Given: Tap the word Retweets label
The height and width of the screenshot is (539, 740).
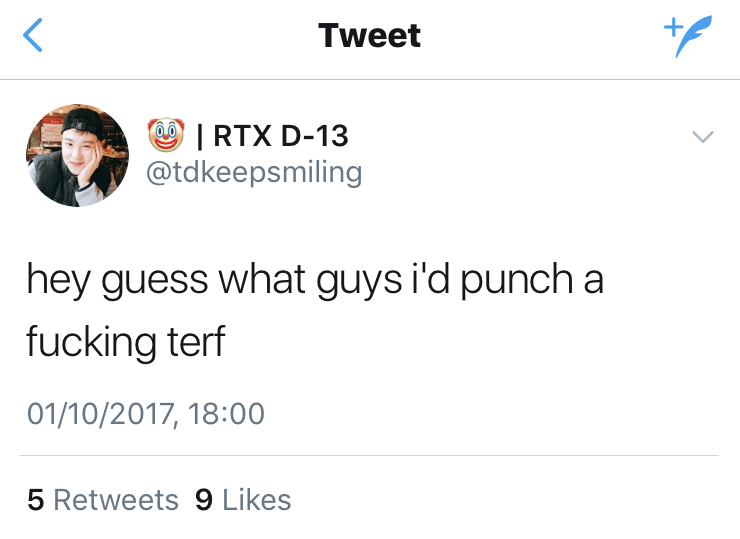Looking at the screenshot, I should 116,499.
